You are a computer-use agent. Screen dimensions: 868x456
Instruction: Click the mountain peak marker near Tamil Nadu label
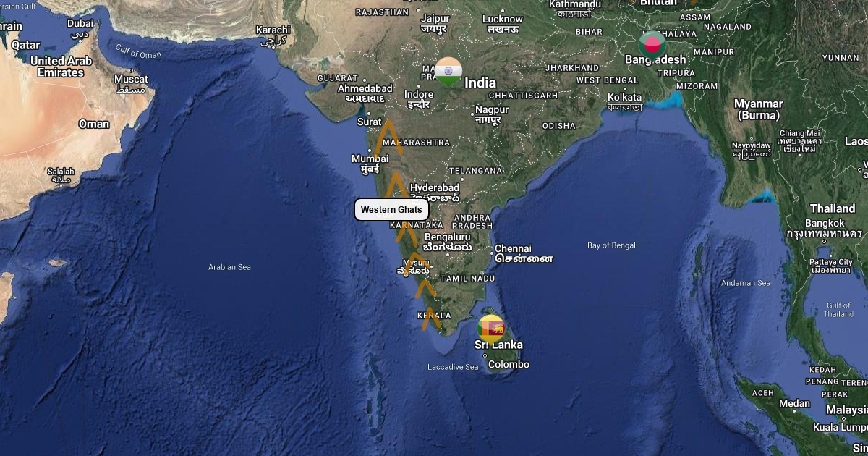425,287
